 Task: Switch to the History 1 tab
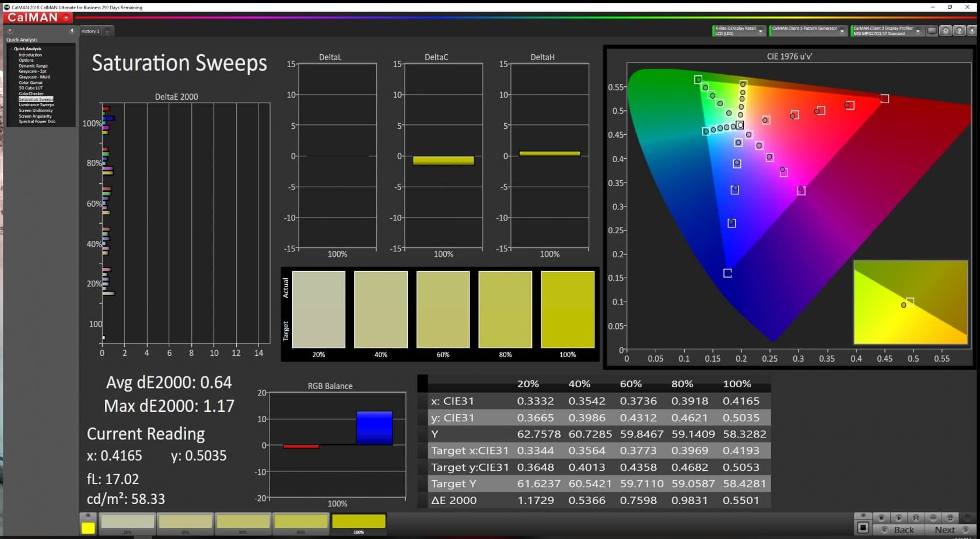coord(90,32)
